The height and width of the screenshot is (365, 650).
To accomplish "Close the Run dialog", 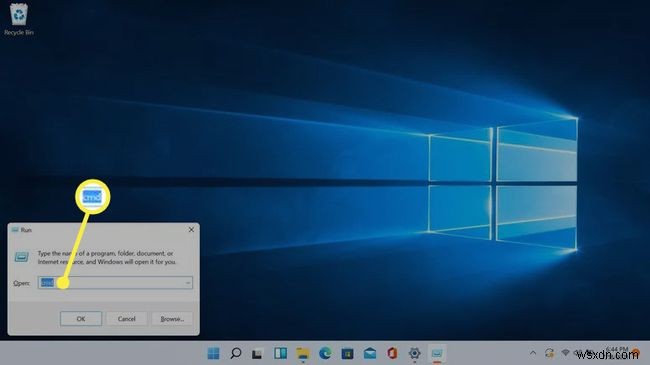I will point(191,230).
